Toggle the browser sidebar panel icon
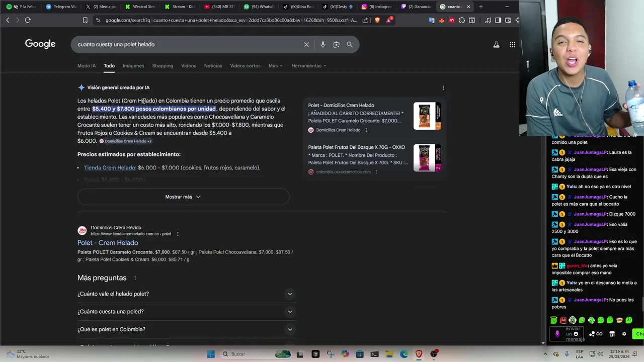Screen dimensions: 644x362 (498, 20)
